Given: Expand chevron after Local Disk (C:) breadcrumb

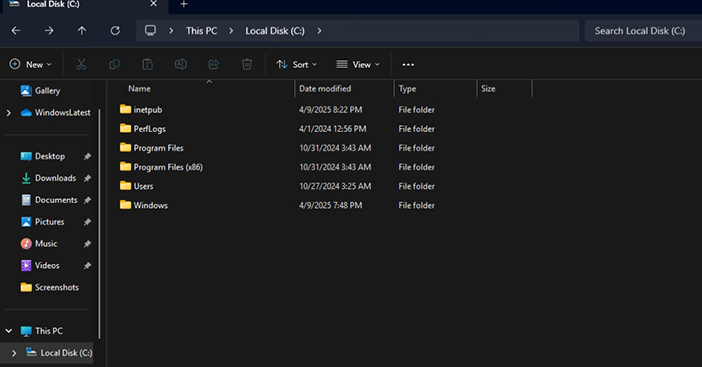Looking at the screenshot, I should click(319, 31).
